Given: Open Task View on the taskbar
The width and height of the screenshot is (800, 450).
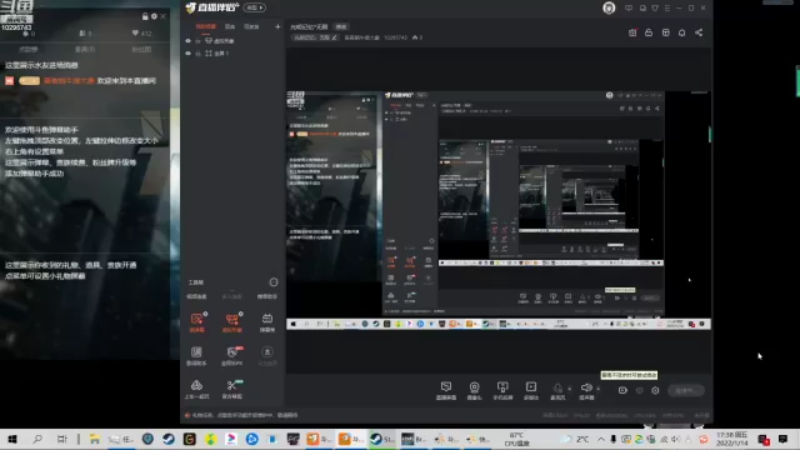Looking at the screenshot, I should pyautogui.click(x=62, y=439).
